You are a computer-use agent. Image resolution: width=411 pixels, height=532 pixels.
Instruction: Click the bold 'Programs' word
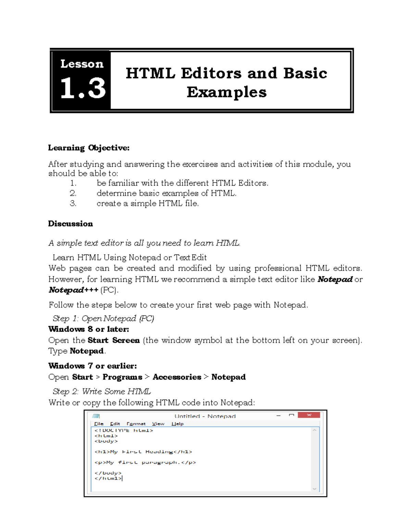(122, 377)
